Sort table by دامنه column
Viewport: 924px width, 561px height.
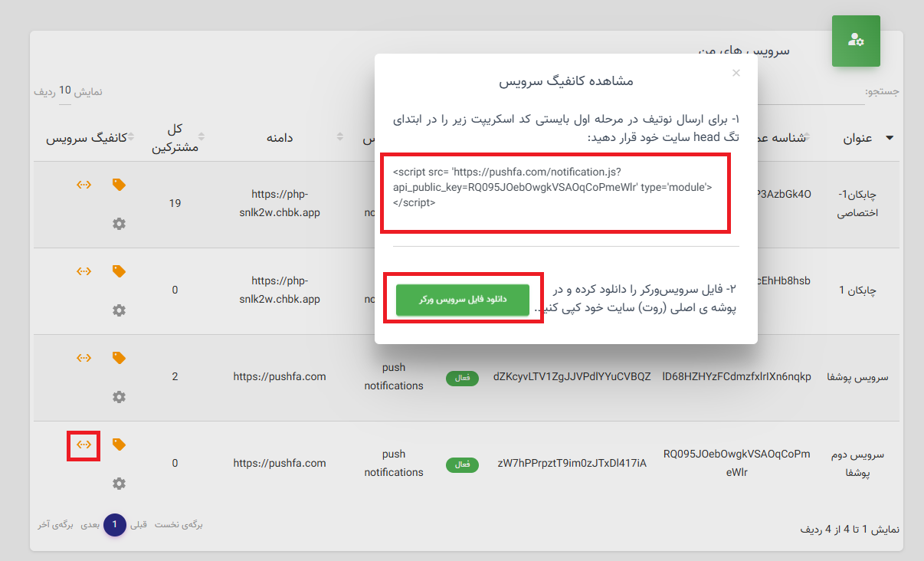click(x=280, y=138)
